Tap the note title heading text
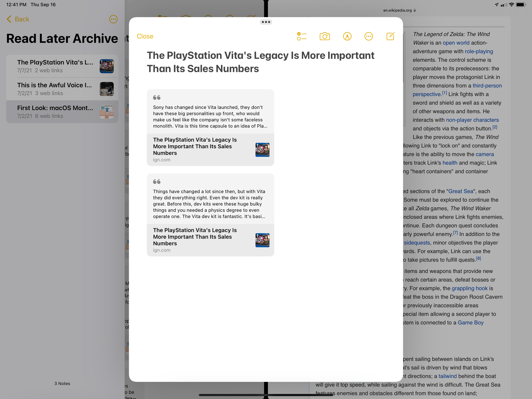This screenshot has height=399, width=532. pyautogui.click(x=261, y=62)
